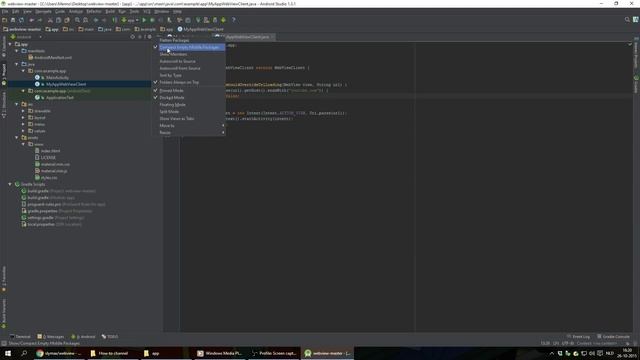
Task: Click the Search Everywhere magnifier icon
Action: point(627,20)
